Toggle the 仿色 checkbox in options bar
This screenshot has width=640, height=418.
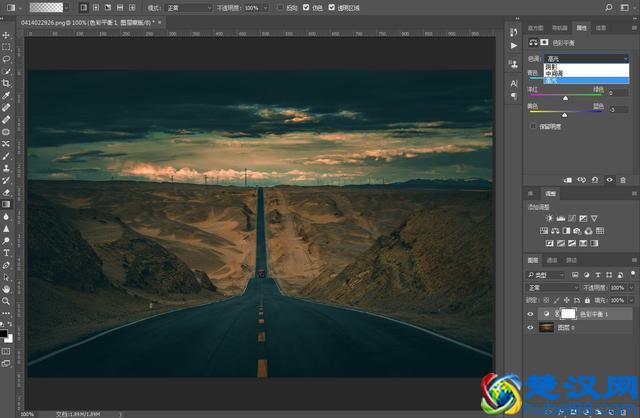point(307,7)
